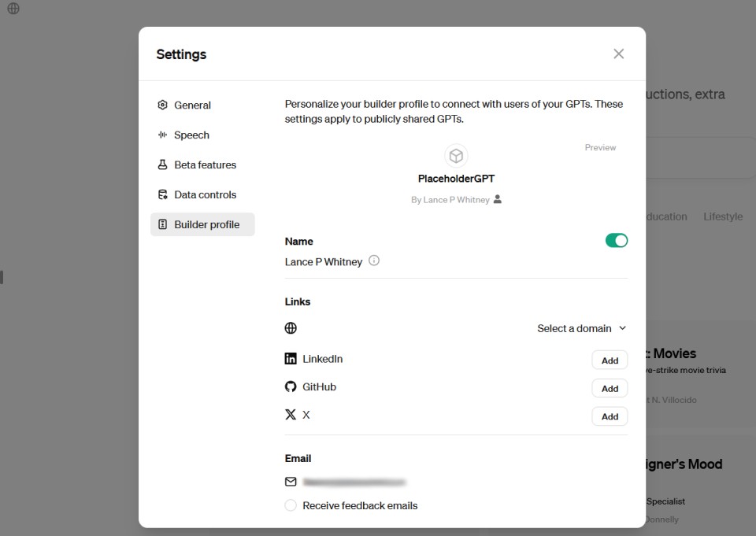This screenshot has height=536, width=756.
Task: Switch to the Speech settings tab
Action: pyautogui.click(x=191, y=135)
